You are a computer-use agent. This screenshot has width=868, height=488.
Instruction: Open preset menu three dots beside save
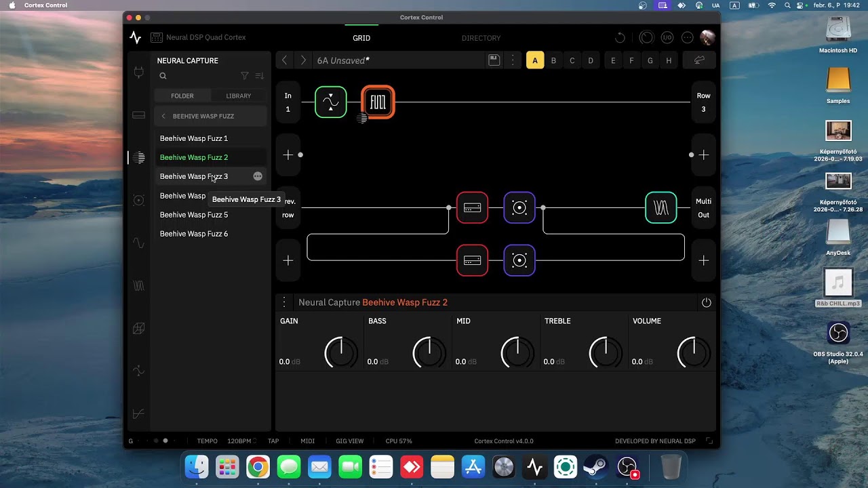[x=513, y=60]
